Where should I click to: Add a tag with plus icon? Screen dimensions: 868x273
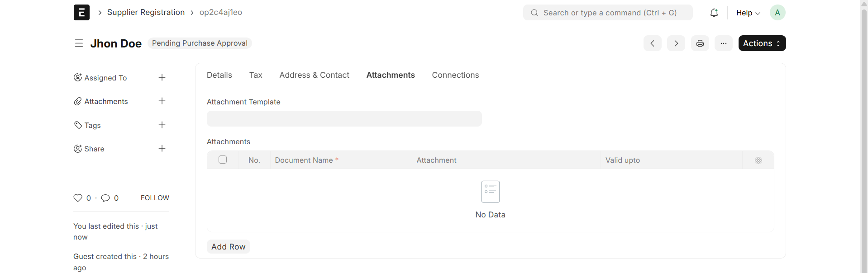(x=162, y=125)
